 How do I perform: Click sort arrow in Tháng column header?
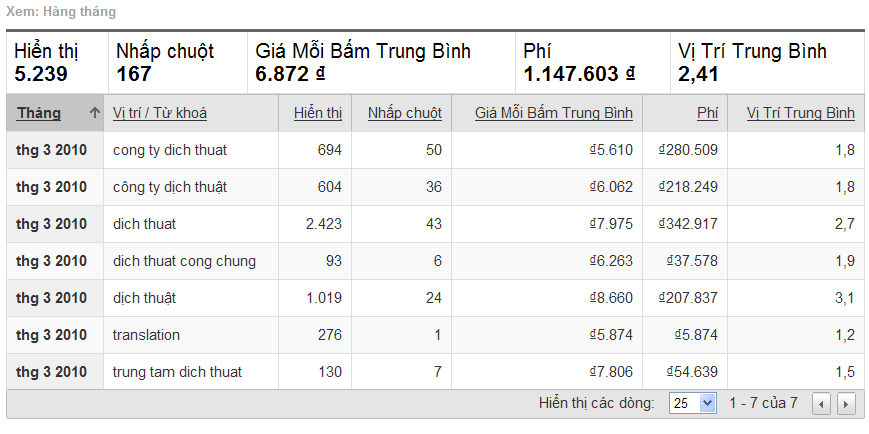click(x=95, y=113)
